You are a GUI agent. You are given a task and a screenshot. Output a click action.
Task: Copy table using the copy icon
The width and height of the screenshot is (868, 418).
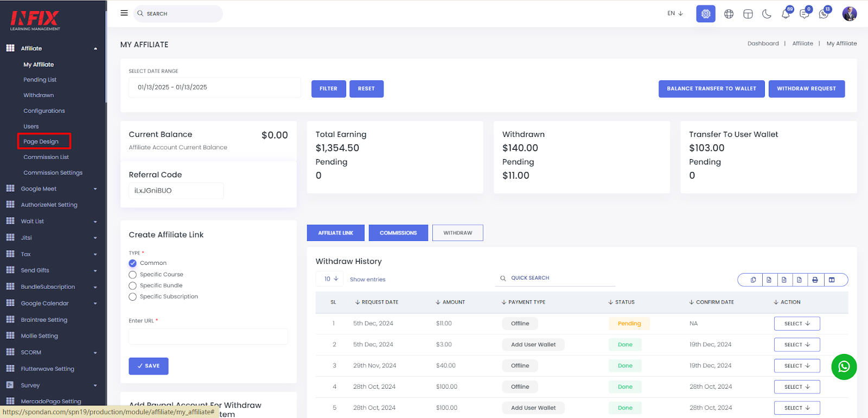(x=753, y=280)
